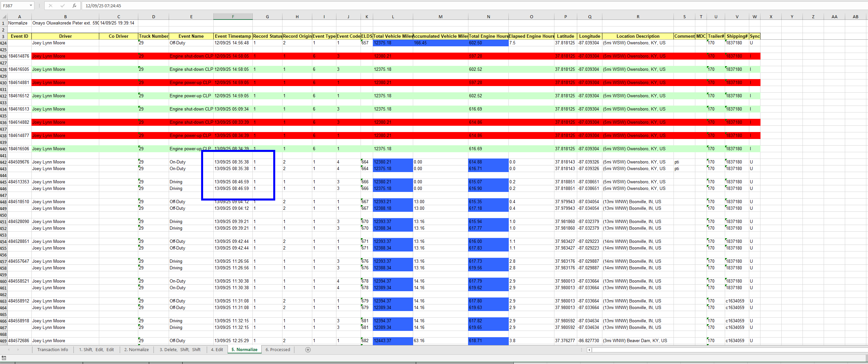Open the Name Box dropdown arrow
Image resolution: width=868 pixels, height=364 pixels.
tap(31, 6)
